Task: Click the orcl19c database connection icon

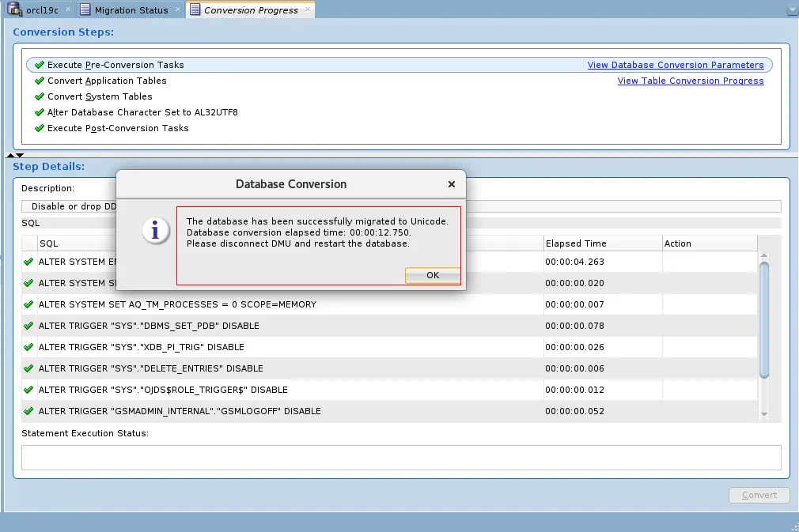Action: point(13,10)
